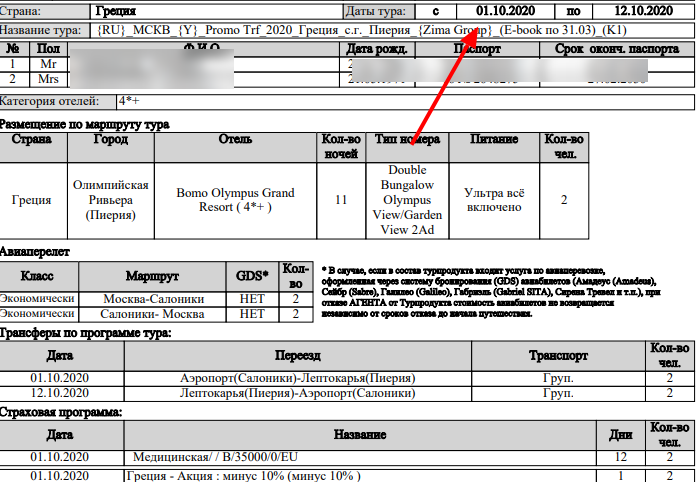Screen dimensions: 698x482
Task: Click the "Дни" column header
Action: [621, 435]
